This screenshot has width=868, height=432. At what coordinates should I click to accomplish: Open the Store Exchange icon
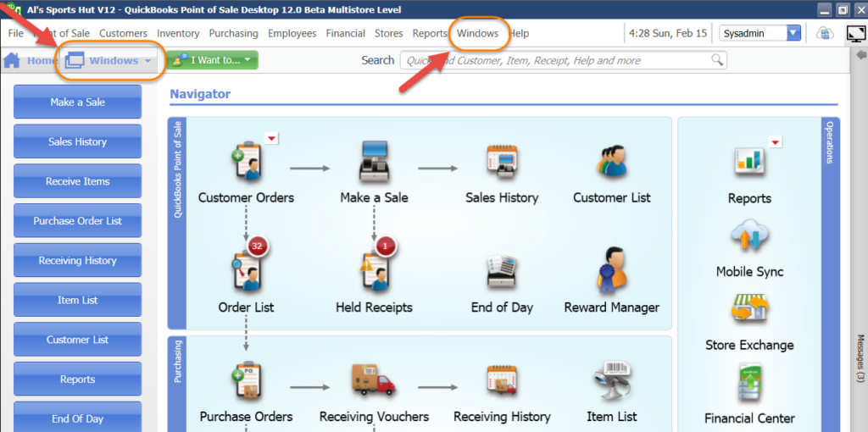(x=749, y=310)
